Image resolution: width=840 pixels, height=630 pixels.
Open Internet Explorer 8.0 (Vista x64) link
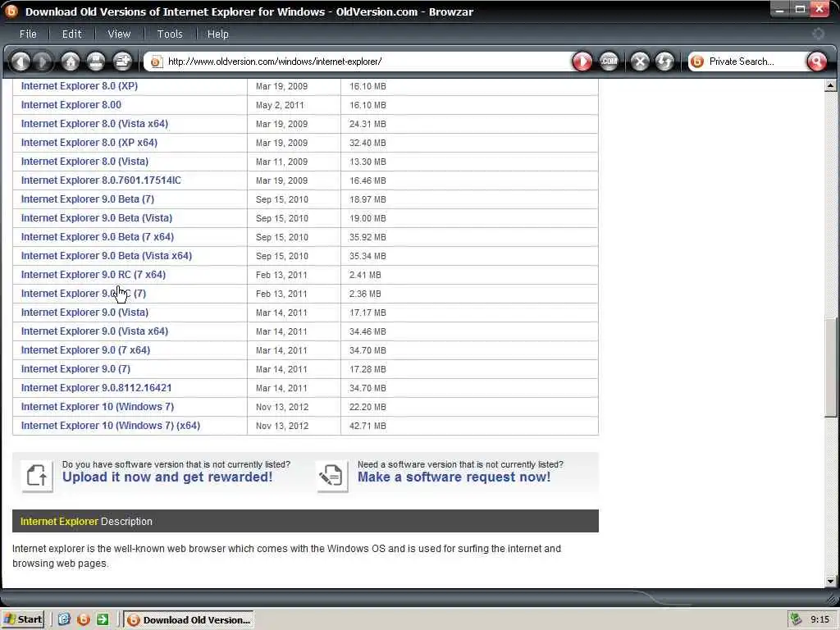pyautogui.click(x=95, y=123)
